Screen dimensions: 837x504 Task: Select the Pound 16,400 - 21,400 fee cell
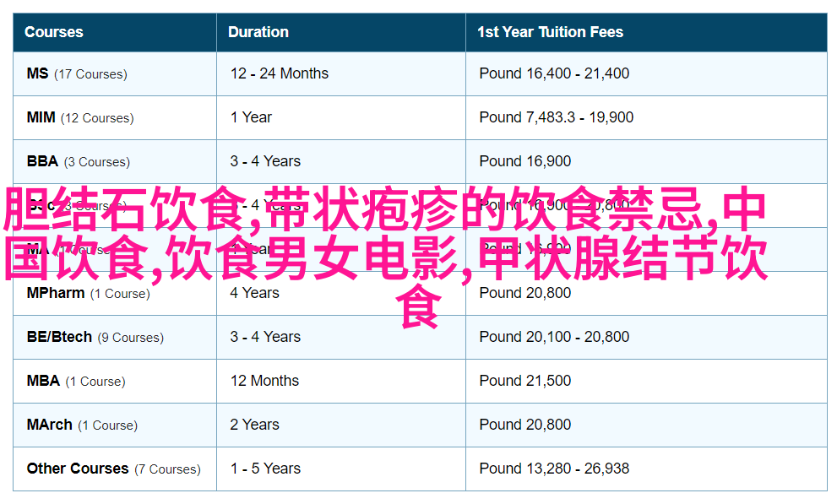(x=553, y=73)
